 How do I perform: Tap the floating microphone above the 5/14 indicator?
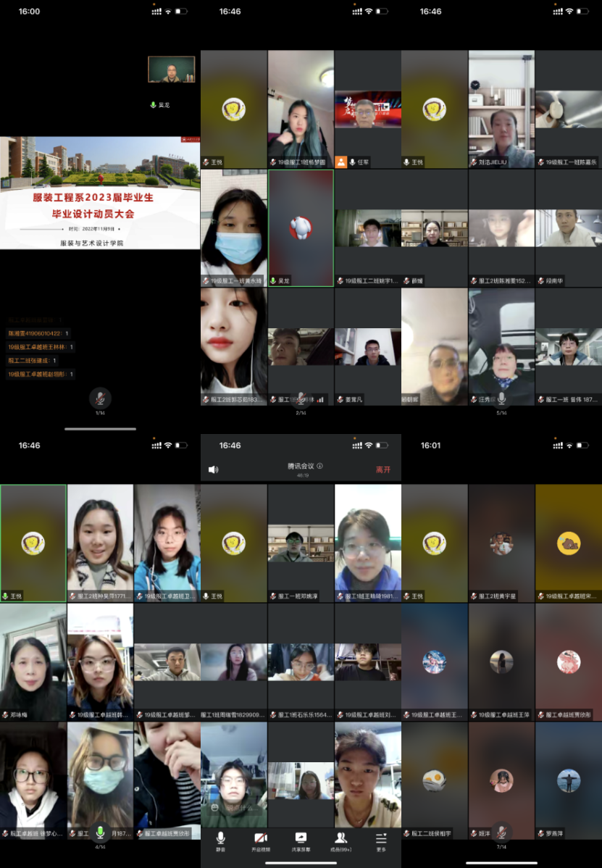(501, 398)
